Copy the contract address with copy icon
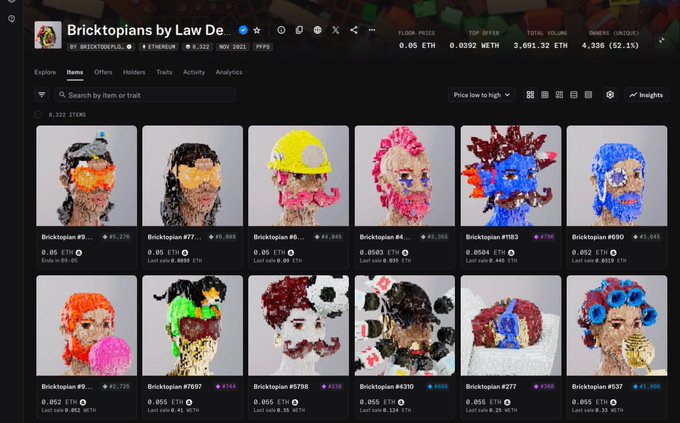 (x=299, y=30)
